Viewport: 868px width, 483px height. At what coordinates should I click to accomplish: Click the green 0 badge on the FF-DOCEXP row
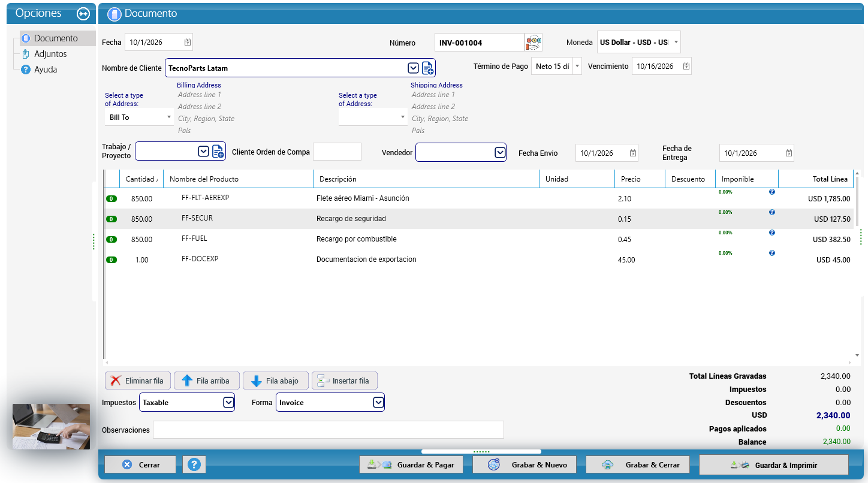click(111, 260)
